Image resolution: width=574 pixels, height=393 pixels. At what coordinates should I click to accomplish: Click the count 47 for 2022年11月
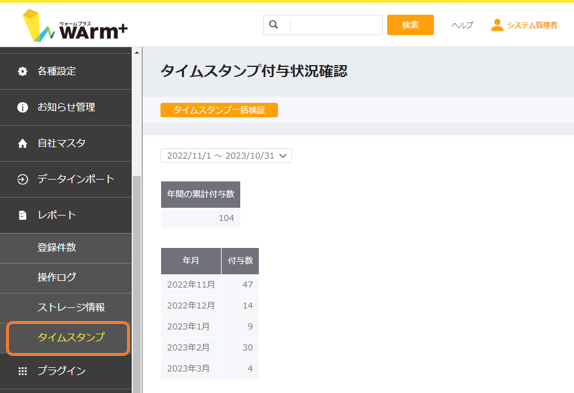[247, 285]
